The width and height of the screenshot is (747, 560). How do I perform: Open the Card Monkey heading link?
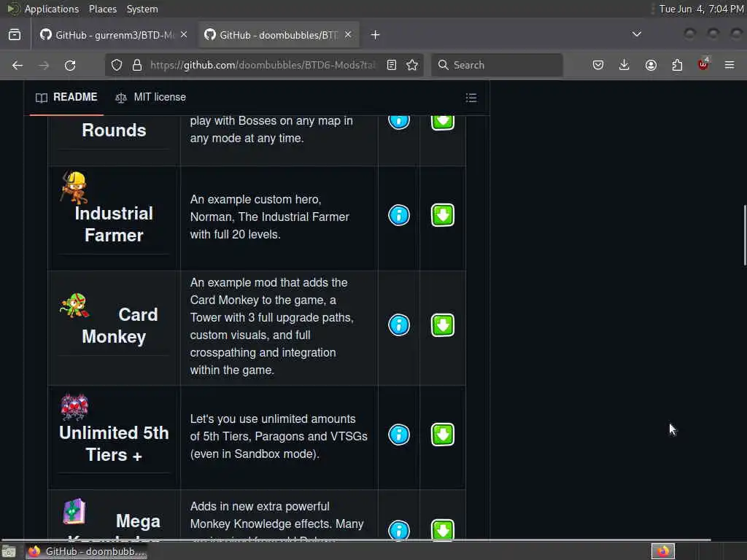click(x=119, y=326)
